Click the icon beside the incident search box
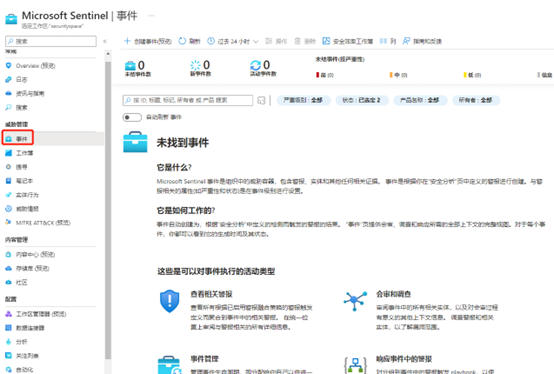The height and width of the screenshot is (374, 554). coord(261,100)
